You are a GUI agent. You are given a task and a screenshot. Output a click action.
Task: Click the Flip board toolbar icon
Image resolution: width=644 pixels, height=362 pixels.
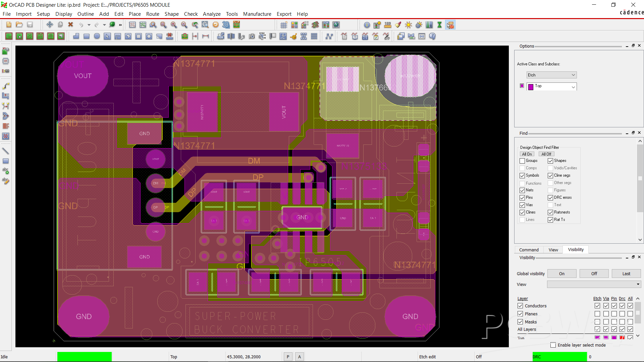[236, 24]
